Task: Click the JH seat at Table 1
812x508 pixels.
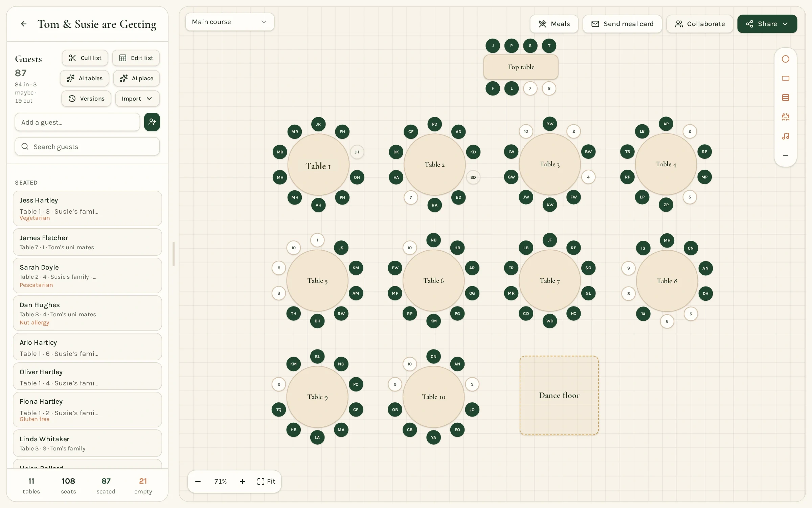Action: click(x=357, y=152)
